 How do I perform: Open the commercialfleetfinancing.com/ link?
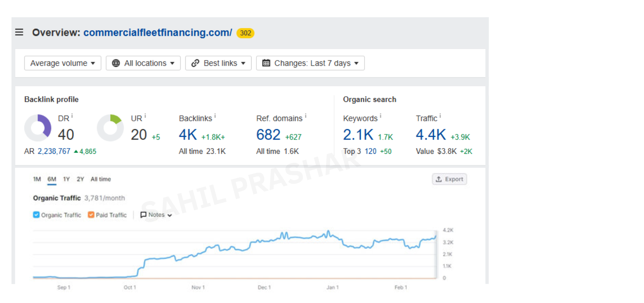[x=158, y=33]
